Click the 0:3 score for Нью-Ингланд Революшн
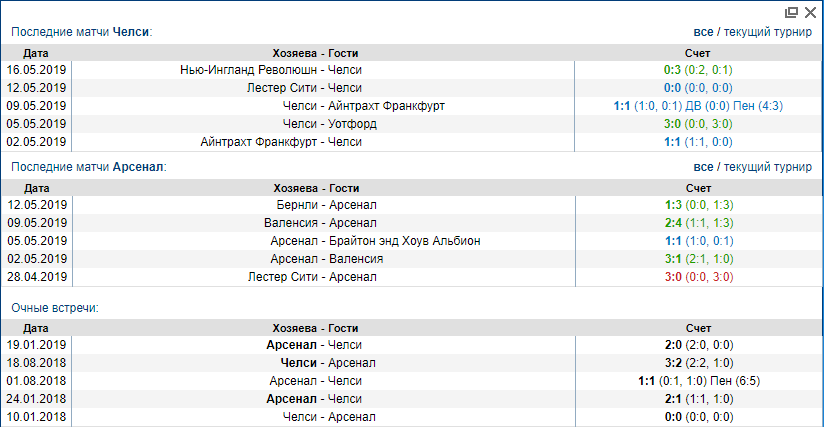The width and height of the screenshot is (824, 427). pyautogui.click(x=671, y=70)
